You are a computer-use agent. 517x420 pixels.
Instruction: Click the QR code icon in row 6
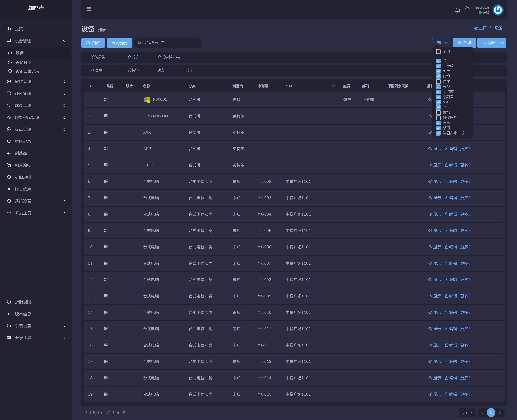point(106,181)
